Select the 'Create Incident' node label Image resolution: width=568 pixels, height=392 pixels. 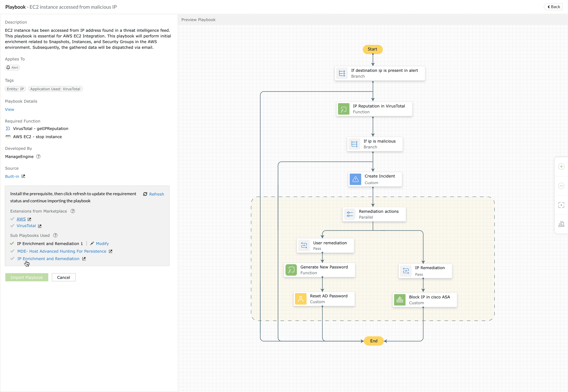[380, 176]
